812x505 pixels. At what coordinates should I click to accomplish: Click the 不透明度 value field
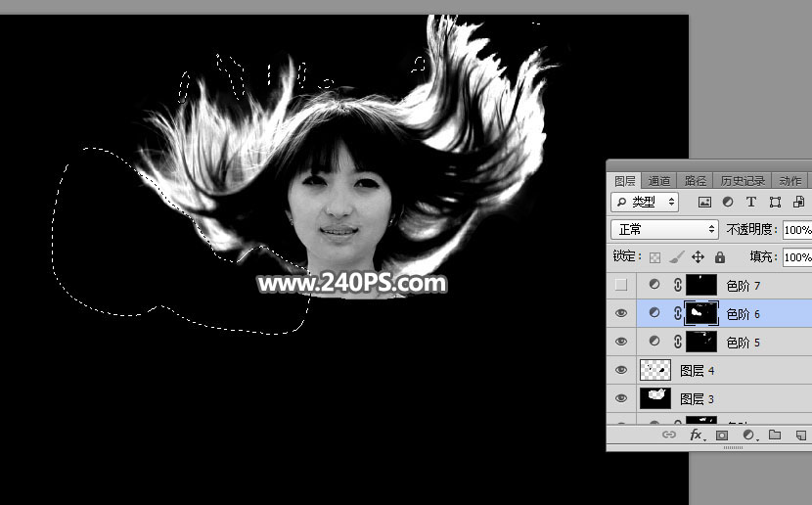796,230
